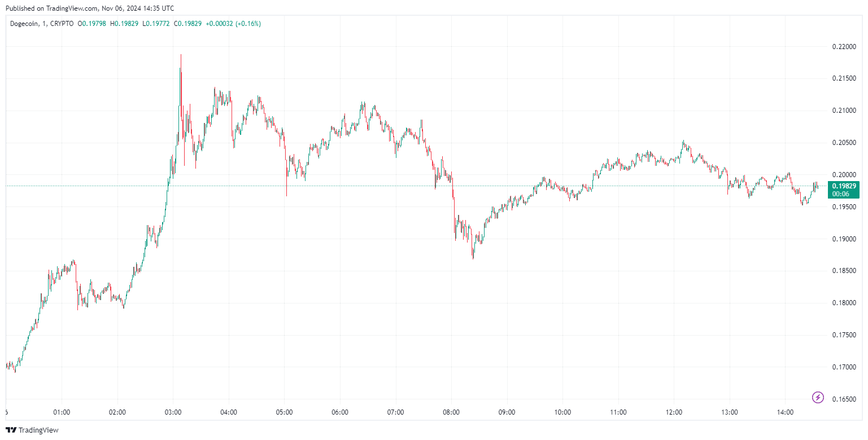Select the green current price label 0.19829
This screenshot has width=868, height=440.
(x=844, y=186)
